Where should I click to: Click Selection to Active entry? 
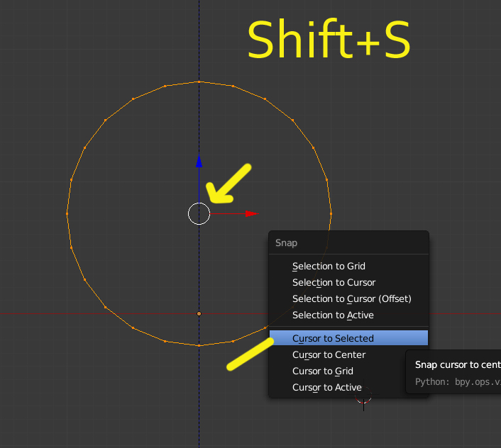click(348, 315)
